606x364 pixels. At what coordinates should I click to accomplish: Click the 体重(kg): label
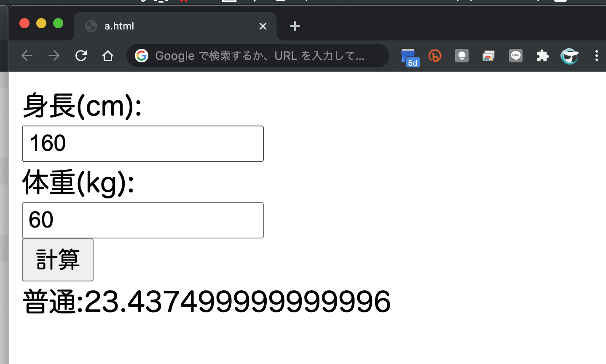coord(78,182)
